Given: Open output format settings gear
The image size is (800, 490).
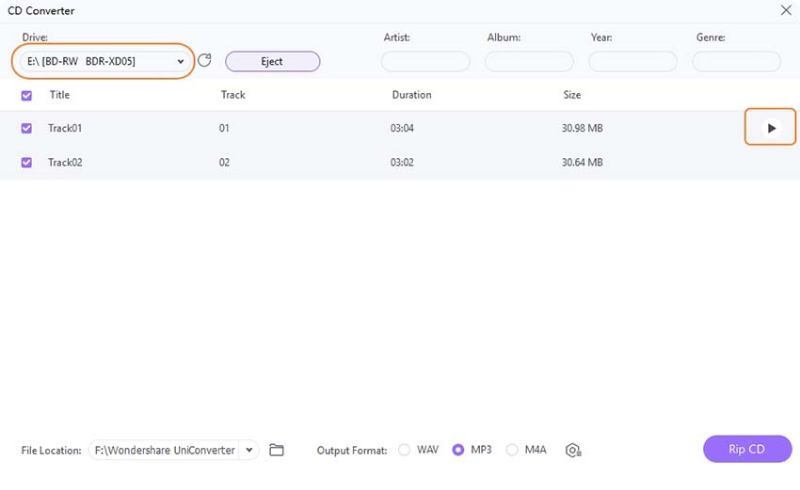Looking at the screenshot, I should pos(572,450).
